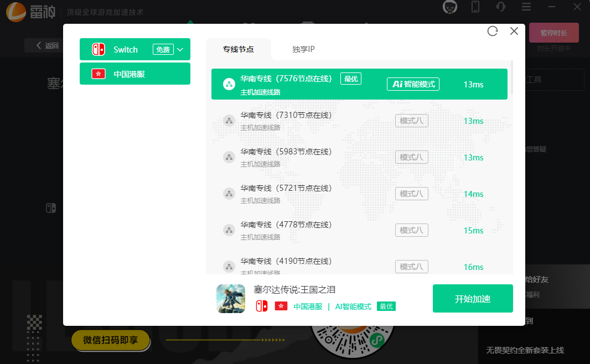Expand the Switch platform dropdown arrow
This screenshot has width=590, height=364.
(x=180, y=50)
